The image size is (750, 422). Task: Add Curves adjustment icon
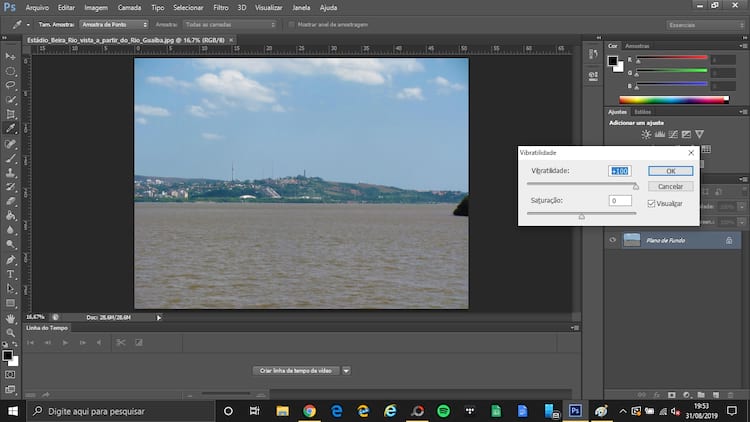673,134
